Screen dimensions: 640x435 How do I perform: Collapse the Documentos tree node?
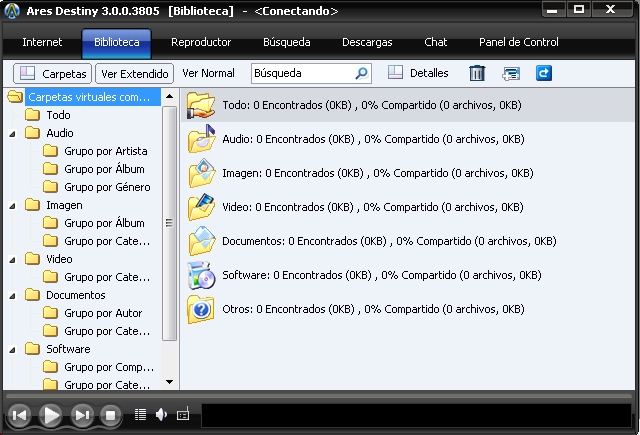tap(12, 295)
